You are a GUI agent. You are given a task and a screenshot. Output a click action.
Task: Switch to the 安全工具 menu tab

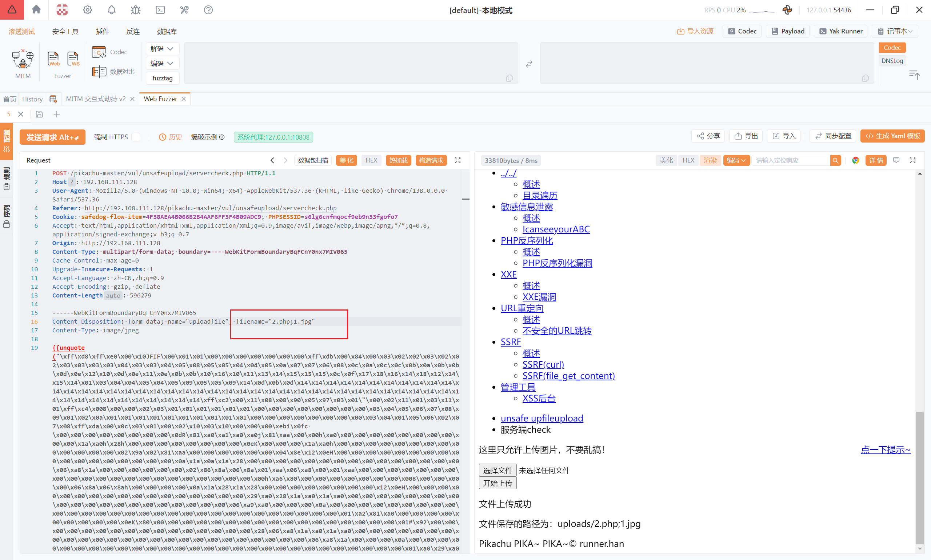point(65,31)
